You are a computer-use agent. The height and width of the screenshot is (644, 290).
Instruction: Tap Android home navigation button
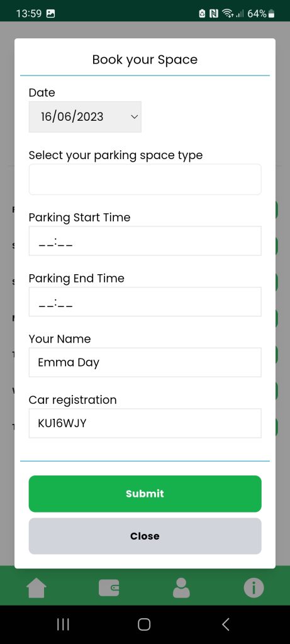144,625
